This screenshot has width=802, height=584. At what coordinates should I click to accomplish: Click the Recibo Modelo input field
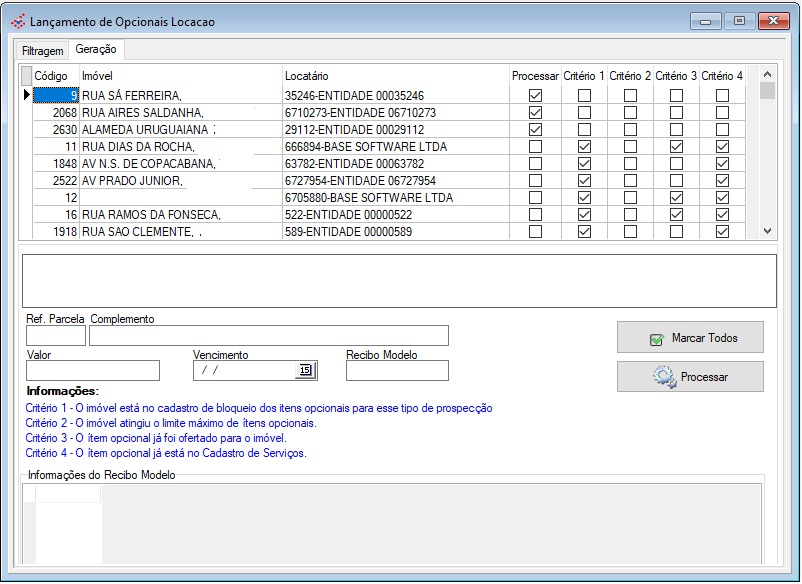(397, 371)
